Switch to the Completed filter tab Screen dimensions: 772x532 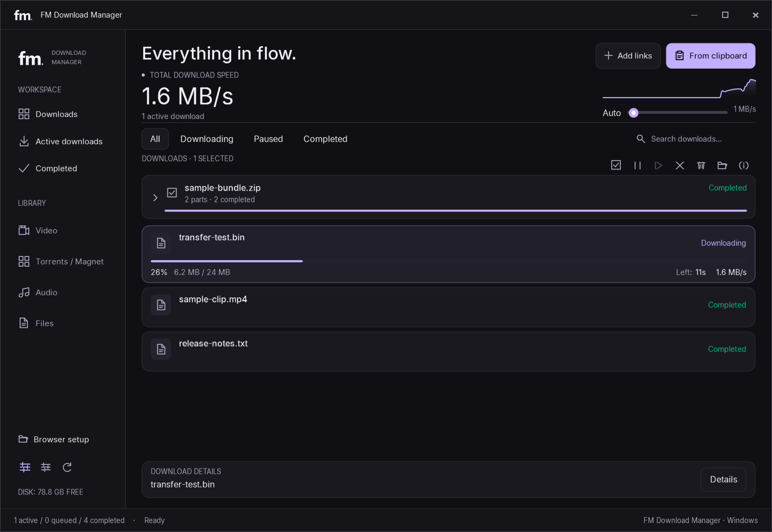[x=325, y=139]
